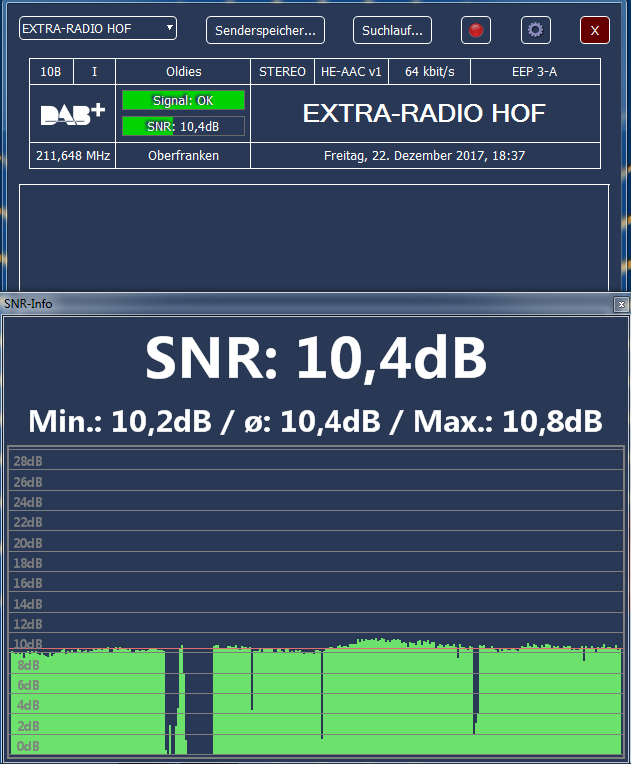
Task: Start the Suchlauf channel scan
Action: (x=392, y=31)
